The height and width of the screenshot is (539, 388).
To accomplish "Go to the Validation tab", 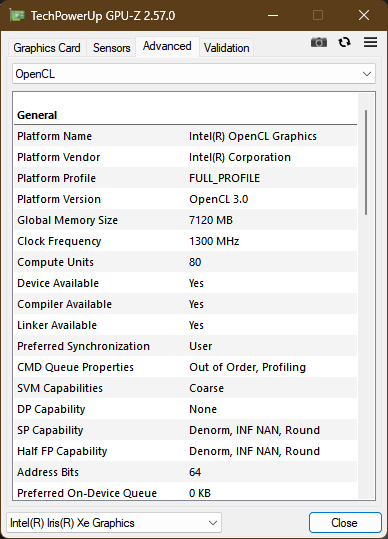I will 226,48.
